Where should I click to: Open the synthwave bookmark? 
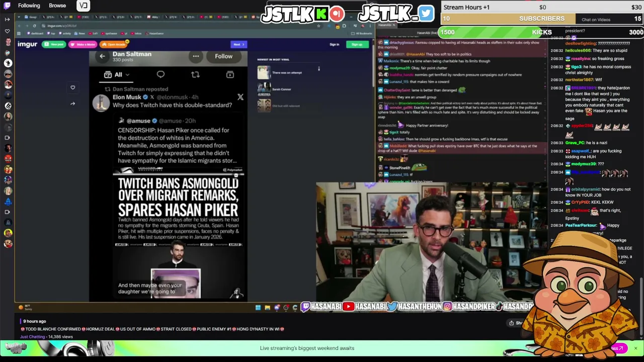click(x=110, y=33)
